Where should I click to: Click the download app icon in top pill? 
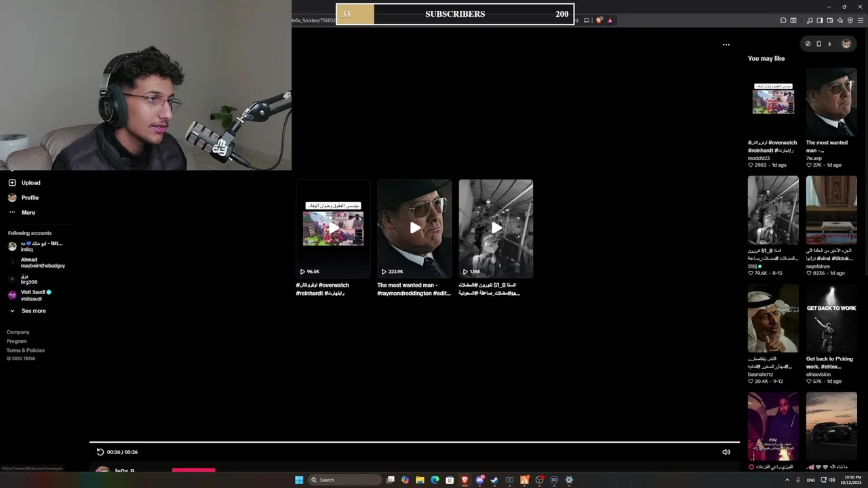[829, 43]
